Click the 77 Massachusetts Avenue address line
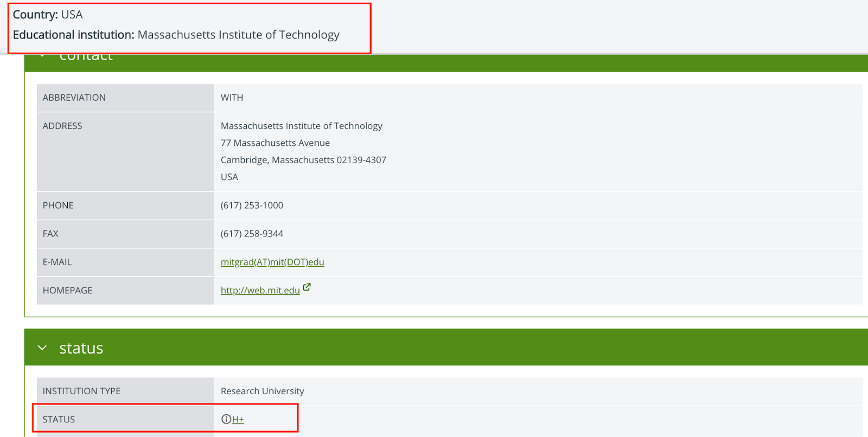 click(275, 143)
